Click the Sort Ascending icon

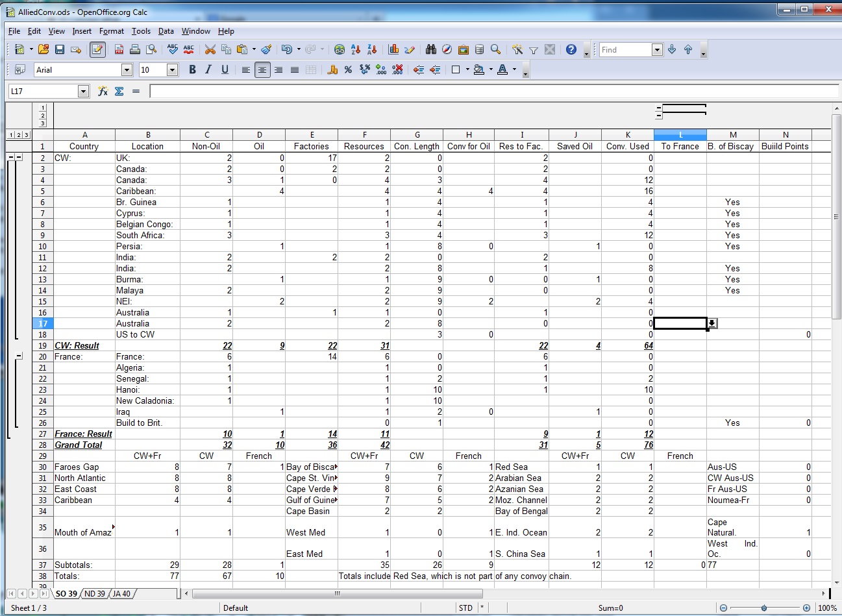tap(356, 49)
